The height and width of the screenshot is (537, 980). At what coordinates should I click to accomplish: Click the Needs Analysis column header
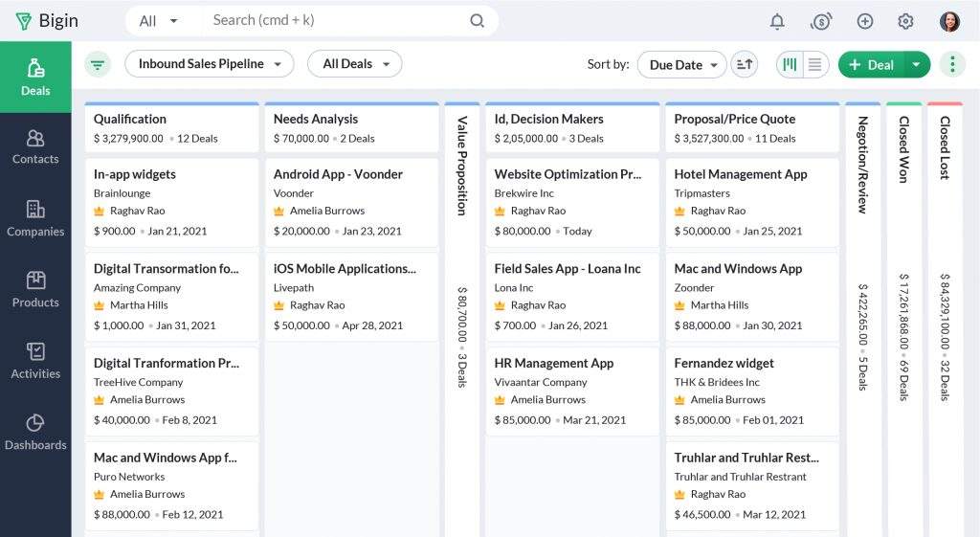(x=352, y=128)
